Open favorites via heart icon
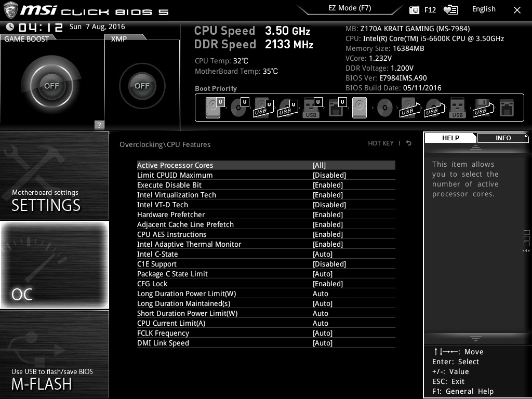This screenshot has height=399, width=532. pos(450,10)
